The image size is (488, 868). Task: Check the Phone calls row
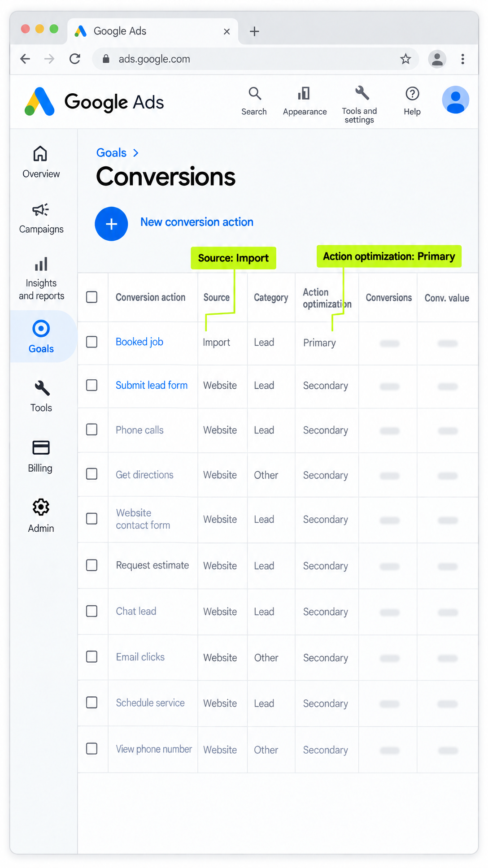[92, 430]
